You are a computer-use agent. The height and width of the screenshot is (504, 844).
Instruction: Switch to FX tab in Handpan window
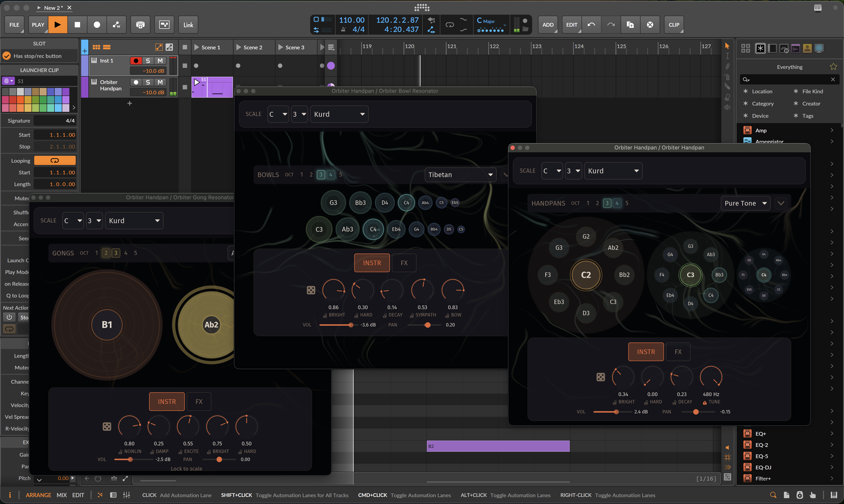tap(678, 352)
